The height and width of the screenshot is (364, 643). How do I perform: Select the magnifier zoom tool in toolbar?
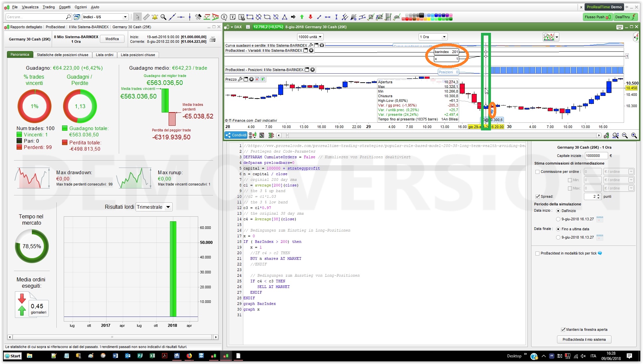click(x=163, y=17)
